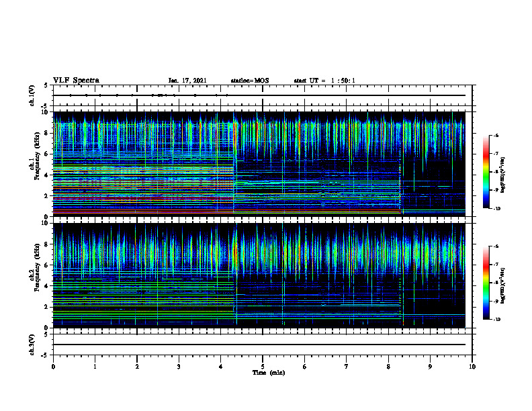
Task: Click the time axis tick label '8'
Action: click(388, 367)
